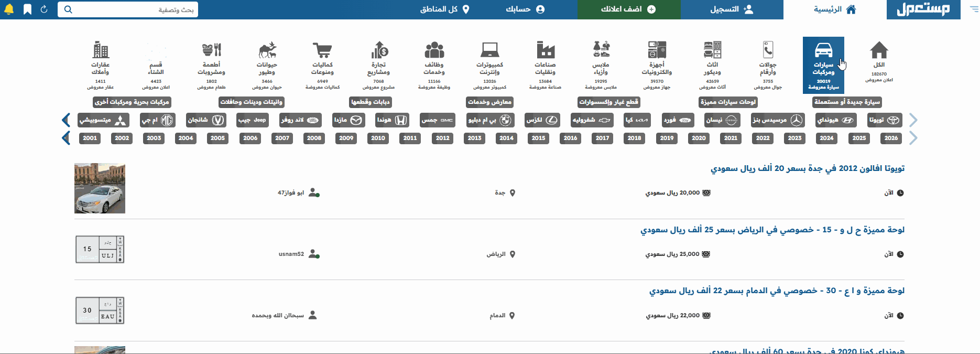Select أطعمة ومشروبات food category
980x354 pixels.
pos(211,65)
